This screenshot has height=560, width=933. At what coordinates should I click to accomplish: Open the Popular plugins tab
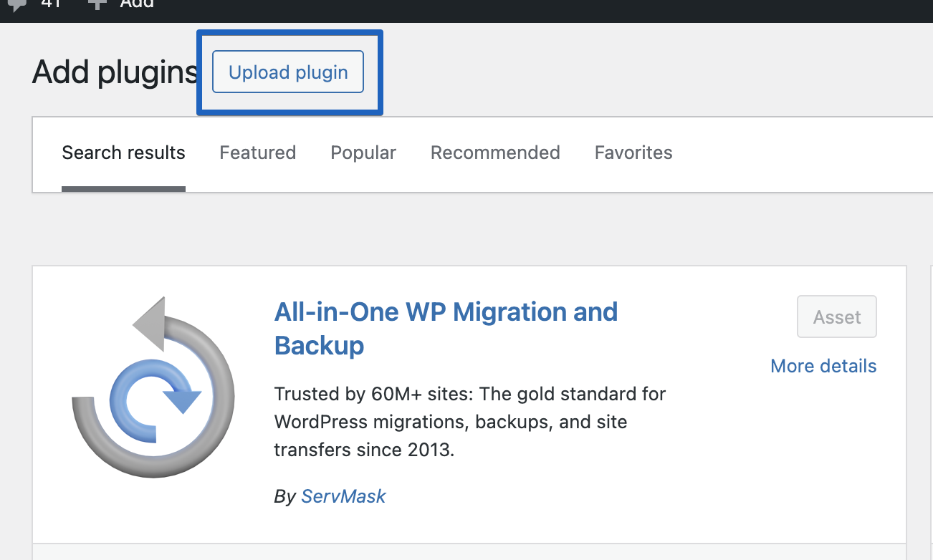(x=363, y=153)
